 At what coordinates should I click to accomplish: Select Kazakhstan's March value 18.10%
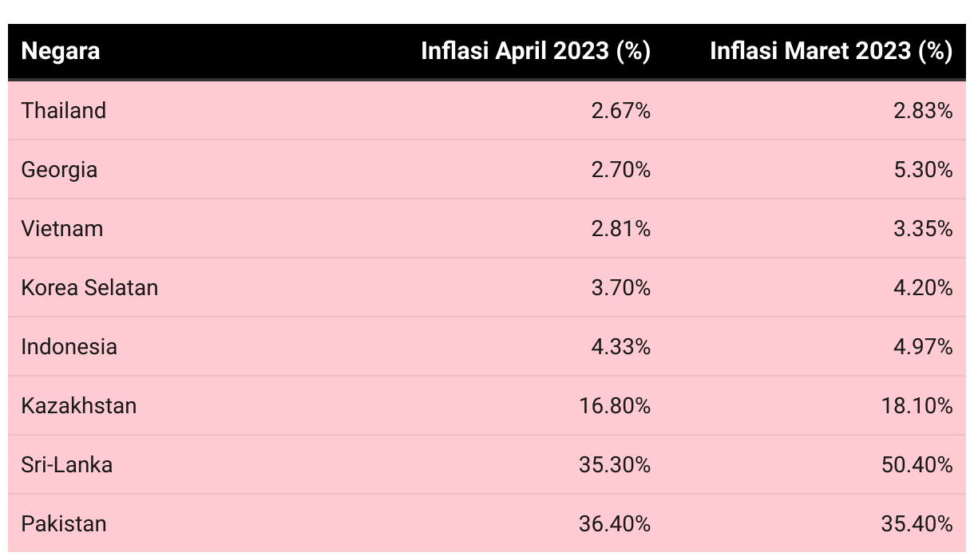click(x=917, y=405)
